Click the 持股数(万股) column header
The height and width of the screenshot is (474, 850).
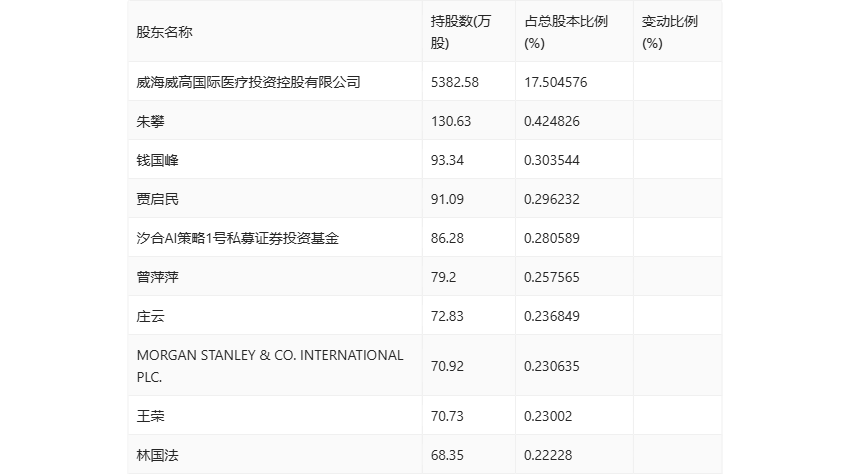coord(461,32)
